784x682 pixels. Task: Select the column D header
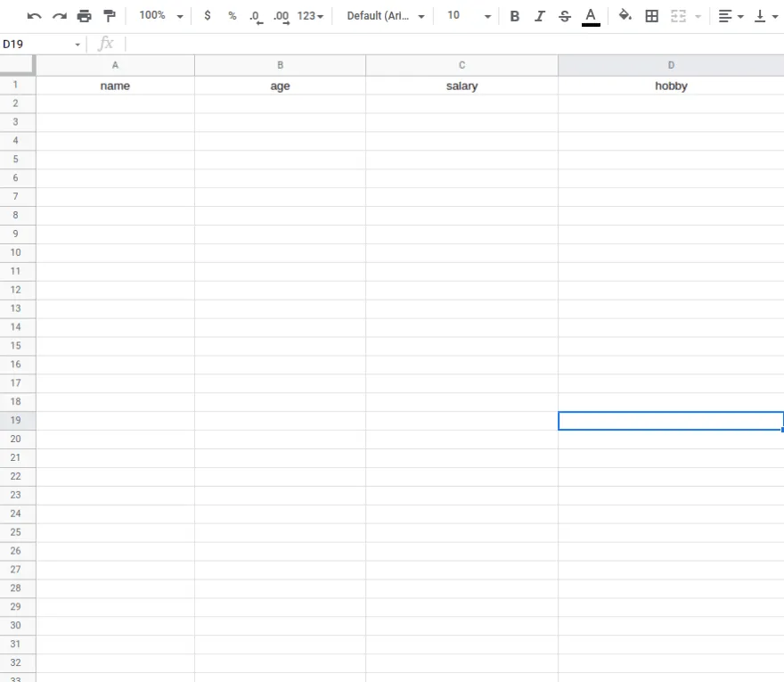point(671,65)
